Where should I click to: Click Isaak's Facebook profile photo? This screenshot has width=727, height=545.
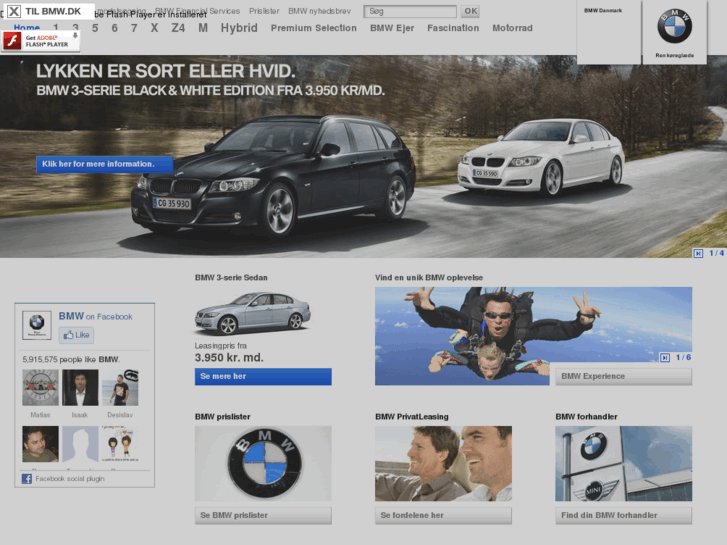tap(80, 387)
